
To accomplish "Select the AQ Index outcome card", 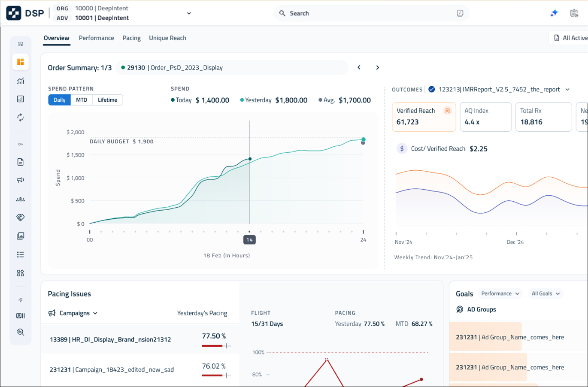I will (x=486, y=117).
